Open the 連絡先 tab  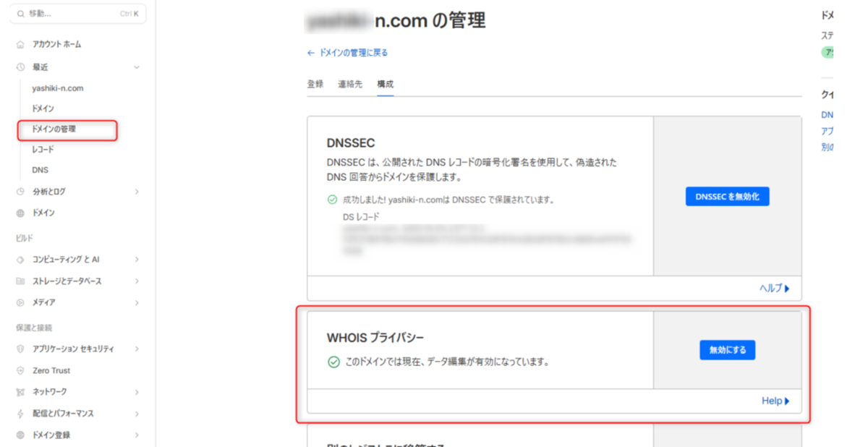pyautogui.click(x=350, y=85)
